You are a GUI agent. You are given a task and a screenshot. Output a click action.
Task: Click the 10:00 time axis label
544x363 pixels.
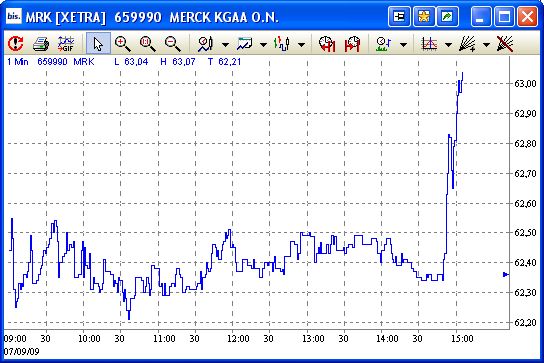[89, 338]
